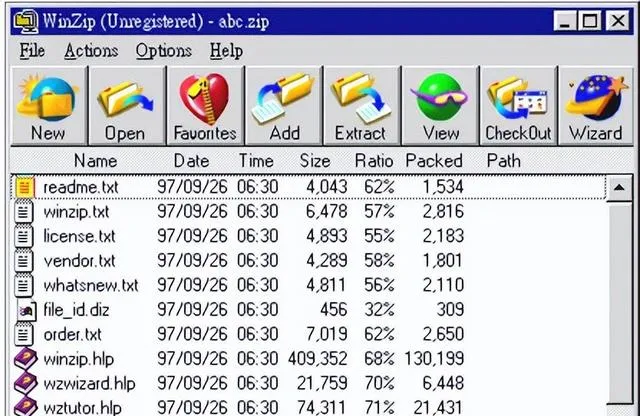This screenshot has width=640, height=416.
Task: Select the file_id.diz file name
Action: [x=76, y=310]
